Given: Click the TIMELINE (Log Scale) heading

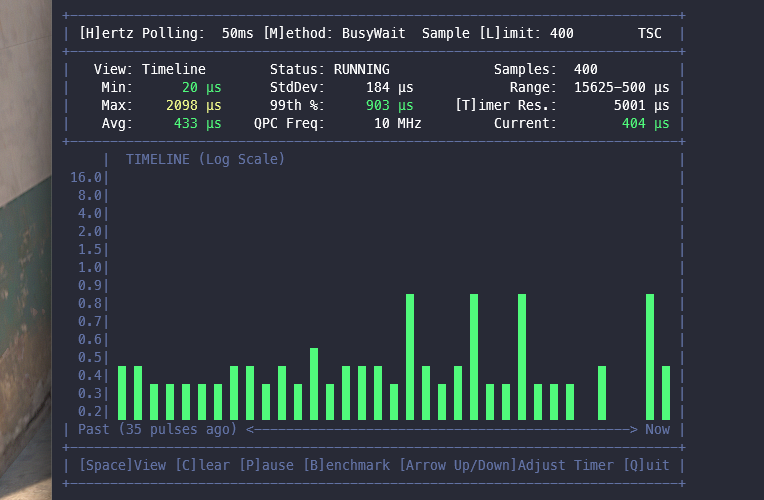Looking at the screenshot, I should coord(205,159).
